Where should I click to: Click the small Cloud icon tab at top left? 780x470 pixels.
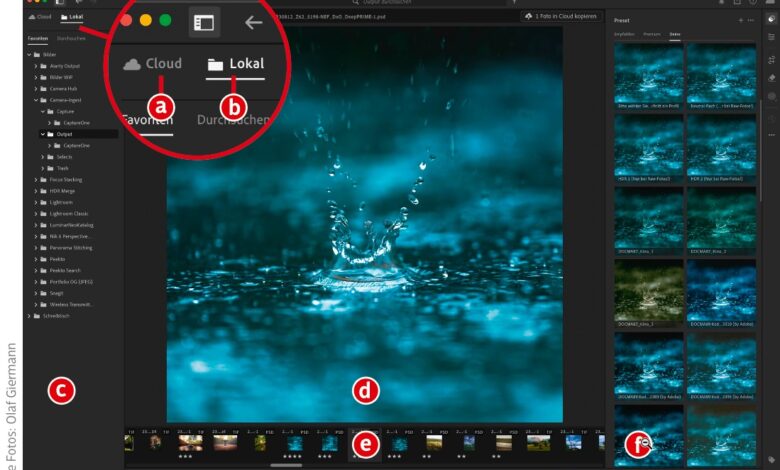point(40,17)
